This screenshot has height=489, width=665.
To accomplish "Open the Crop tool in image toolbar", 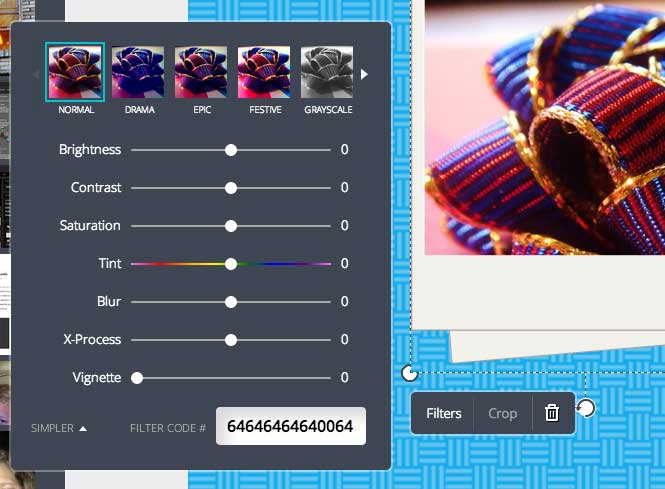I will [x=503, y=413].
